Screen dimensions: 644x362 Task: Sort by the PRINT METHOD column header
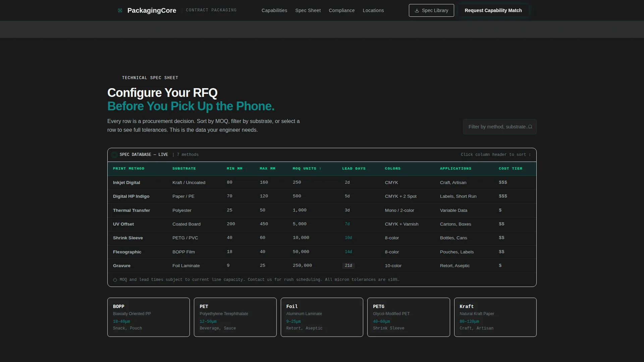128,169
